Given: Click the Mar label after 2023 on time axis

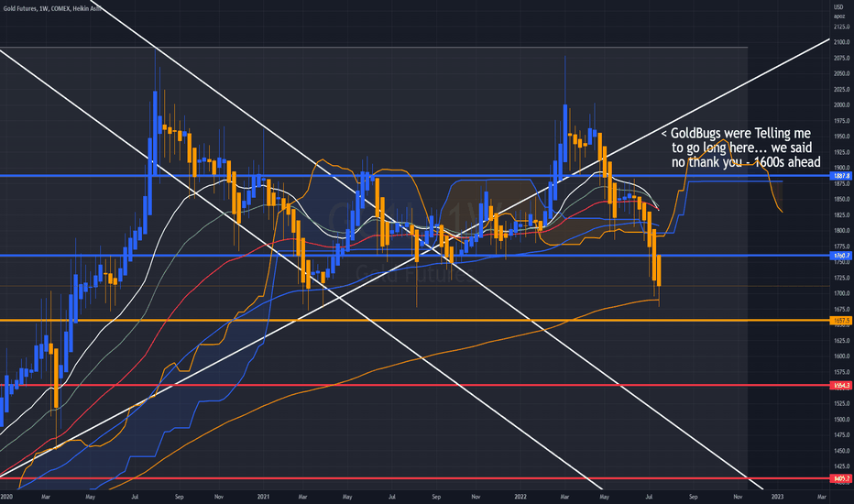Looking at the screenshot, I should point(822,497).
